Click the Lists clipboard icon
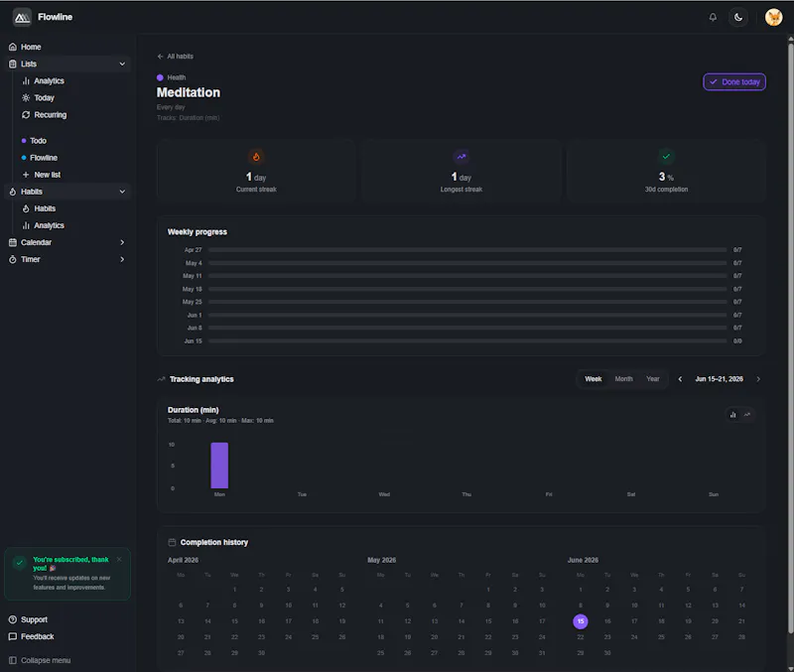This screenshot has height=672, width=794. point(13,64)
